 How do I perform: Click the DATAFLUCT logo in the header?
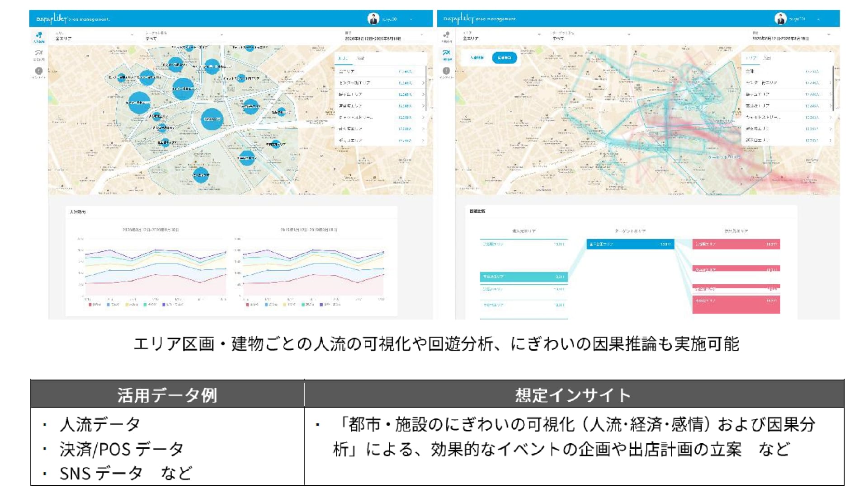click(52, 19)
